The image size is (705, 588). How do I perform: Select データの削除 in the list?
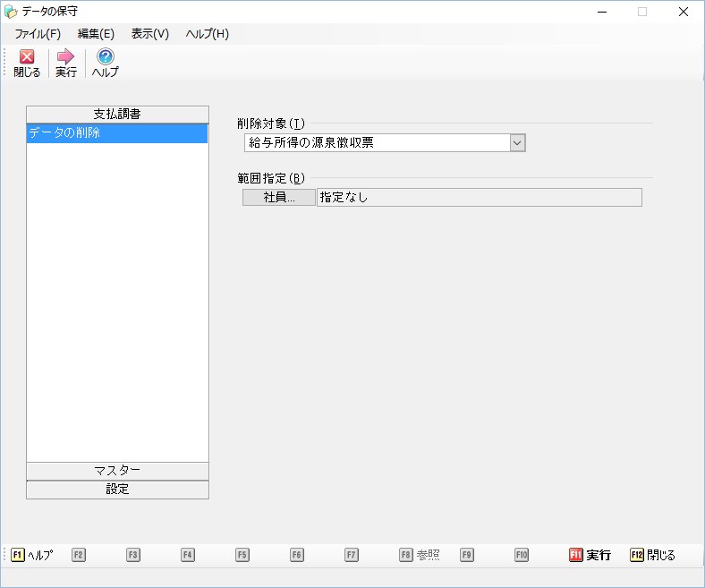pyautogui.click(x=117, y=133)
